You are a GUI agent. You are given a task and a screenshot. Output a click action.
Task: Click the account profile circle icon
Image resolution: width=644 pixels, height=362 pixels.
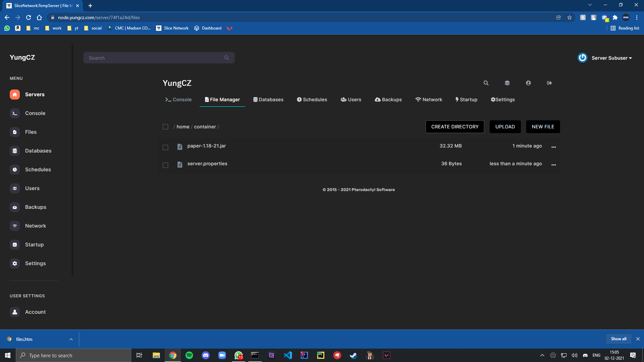click(528, 83)
